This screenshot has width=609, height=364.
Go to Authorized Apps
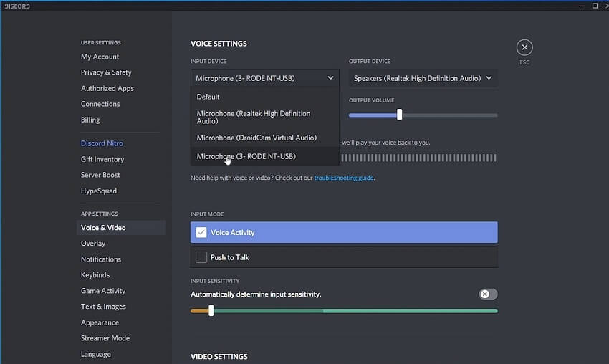(x=107, y=88)
